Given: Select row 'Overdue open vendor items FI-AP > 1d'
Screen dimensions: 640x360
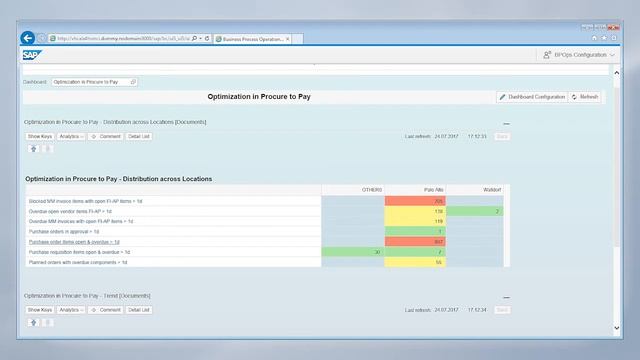Looking at the screenshot, I should point(173,211).
